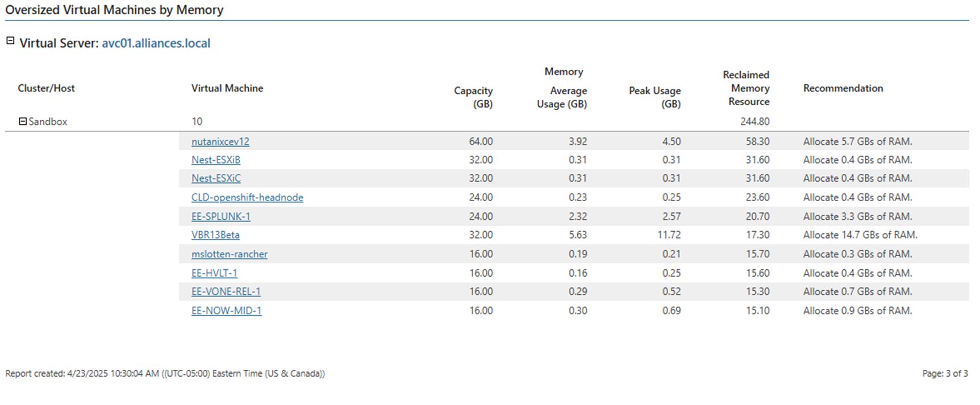Click the Nest-ESXiB VM link
This screenshot has width=980, height=405.
point(215,160)
